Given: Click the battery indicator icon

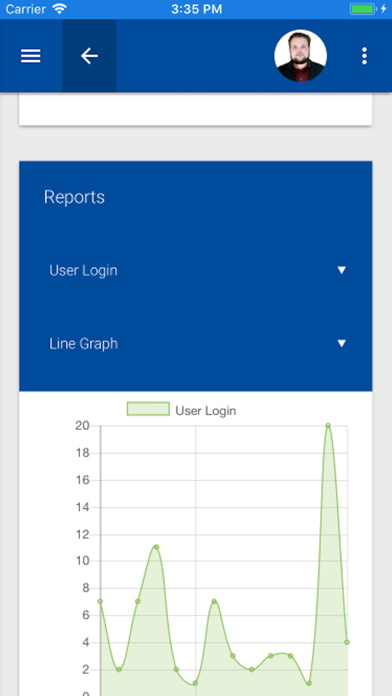Looking at the screenshot, I should 362,9.
